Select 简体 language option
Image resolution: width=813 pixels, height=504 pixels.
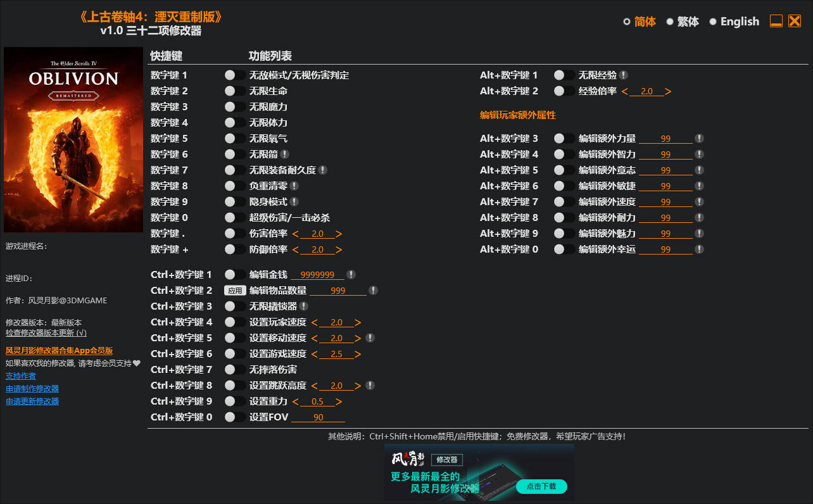[x=640, y=22]
